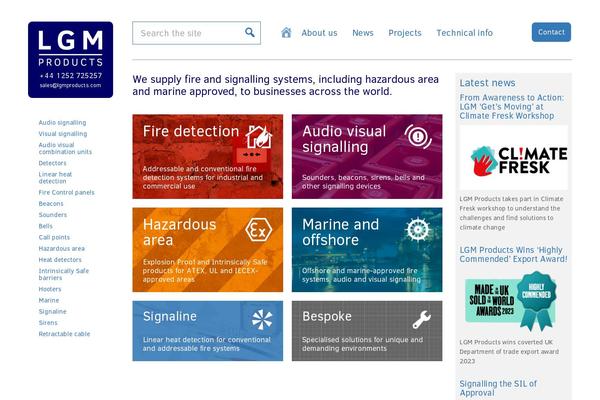600x400 pixels.
Task: Open the Signaline category tile
Action: (x=208, y=331)
